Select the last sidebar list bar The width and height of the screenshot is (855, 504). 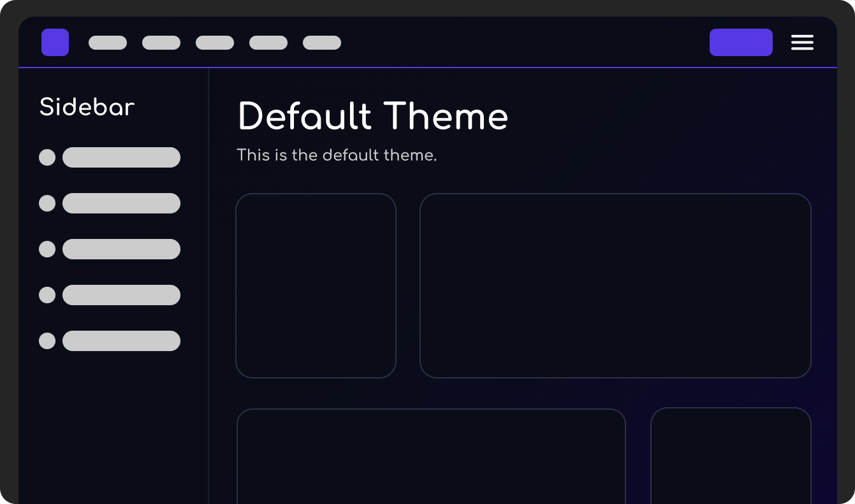[x=121, y=341]
